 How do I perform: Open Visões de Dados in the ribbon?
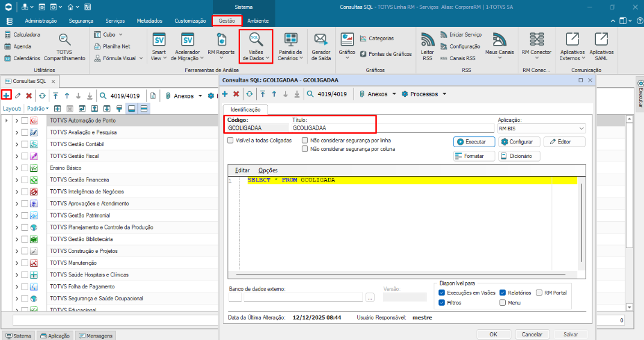point(256,46)
